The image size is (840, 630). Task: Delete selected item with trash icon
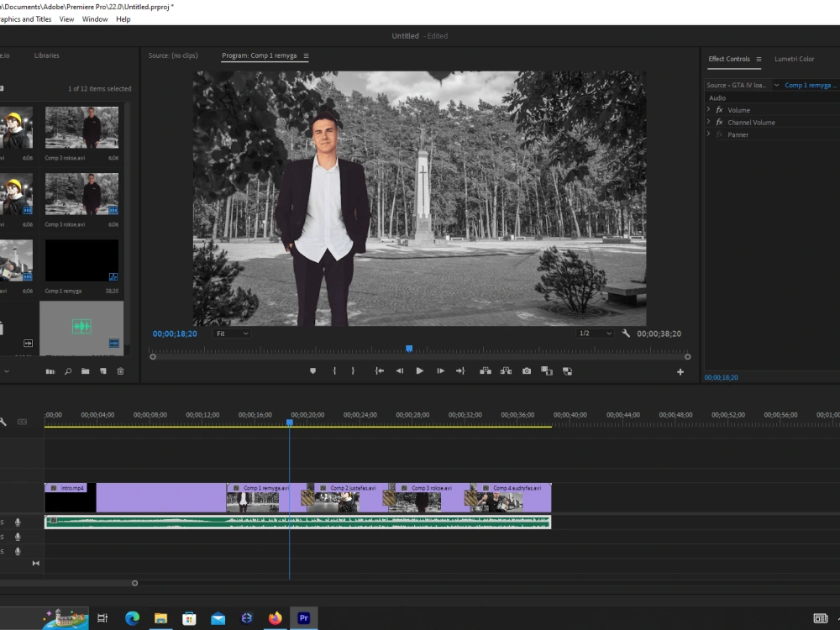tap(120, 371)
